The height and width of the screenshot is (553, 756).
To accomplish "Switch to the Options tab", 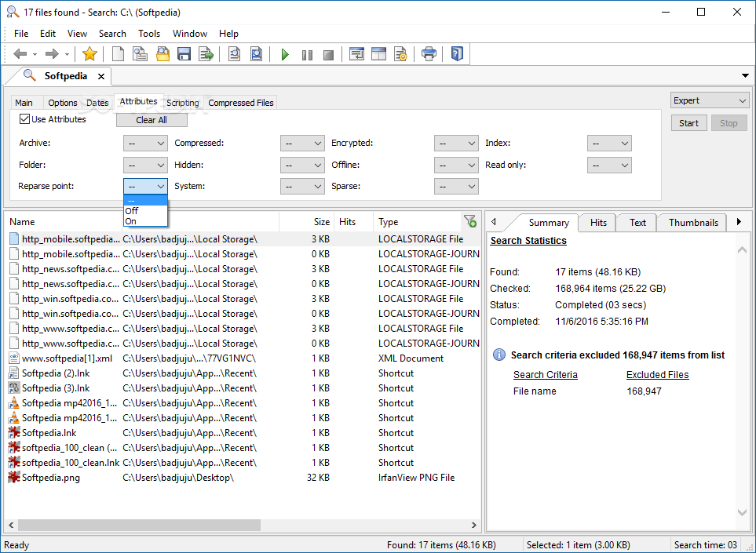I will 63,103.
